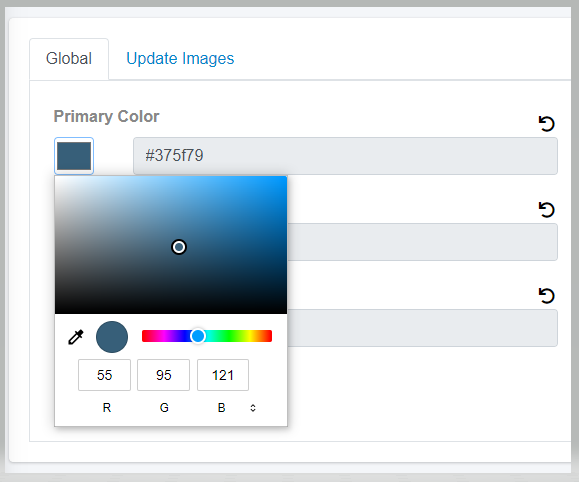Switch to the Update Images tab
579x482 pixels.
pyautogui.click(x=180, y=58)
